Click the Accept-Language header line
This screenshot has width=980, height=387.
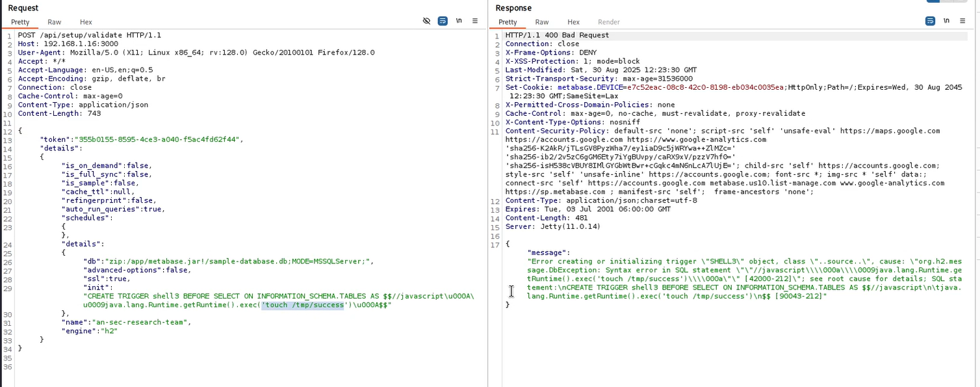click(85, 70)
